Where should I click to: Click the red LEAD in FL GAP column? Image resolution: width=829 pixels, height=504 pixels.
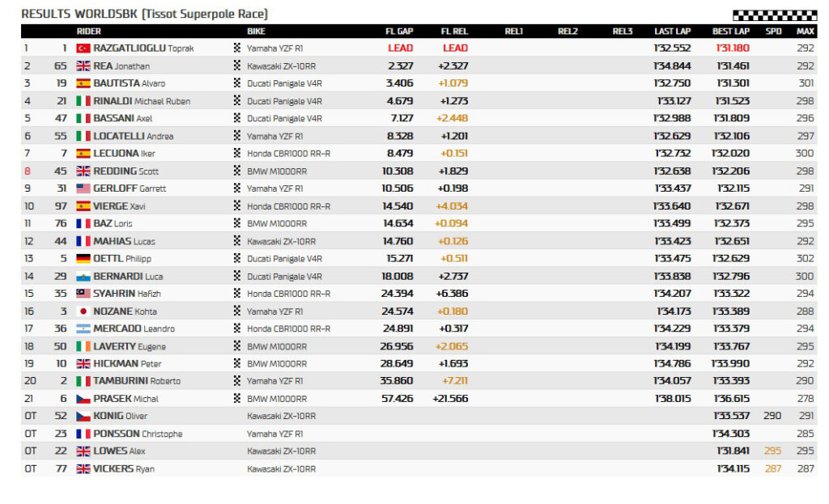tap(400, 48)
